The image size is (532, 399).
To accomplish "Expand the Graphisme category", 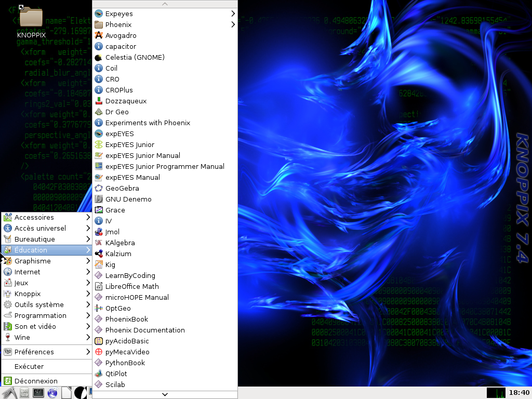I will [x=47, y=261].
